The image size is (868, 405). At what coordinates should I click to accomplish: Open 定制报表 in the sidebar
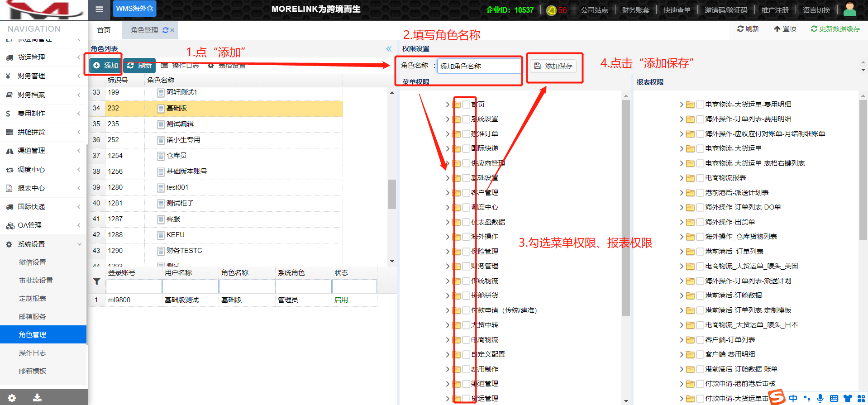[x=33, y=299]
